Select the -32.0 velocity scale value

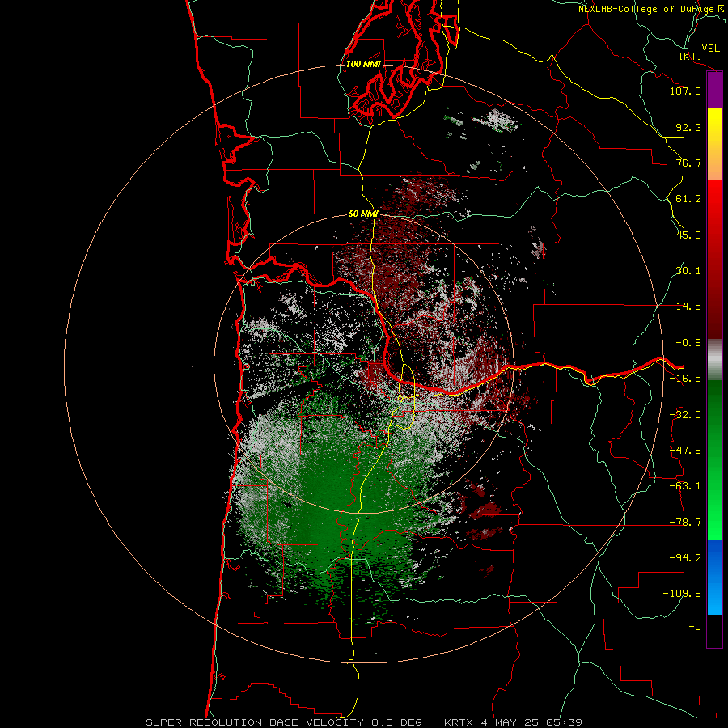tap(685, 415)
